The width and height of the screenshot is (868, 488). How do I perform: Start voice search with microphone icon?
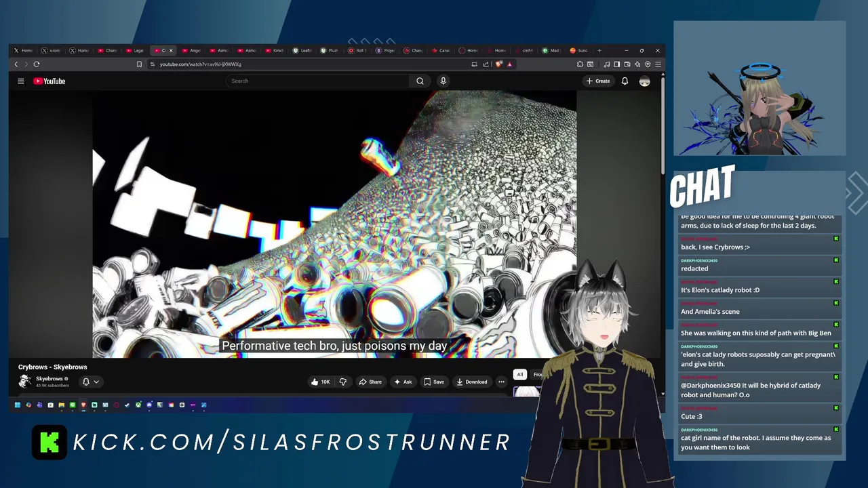[443, 81]
